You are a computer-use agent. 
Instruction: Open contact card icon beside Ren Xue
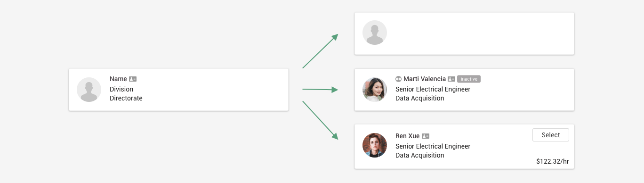pos(426,136)
